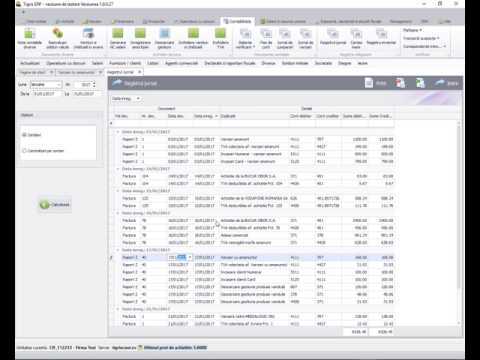The width and height of the screenshot is (480, 360).
Task: Open the Salarii menu
Action: pos(97,63)
